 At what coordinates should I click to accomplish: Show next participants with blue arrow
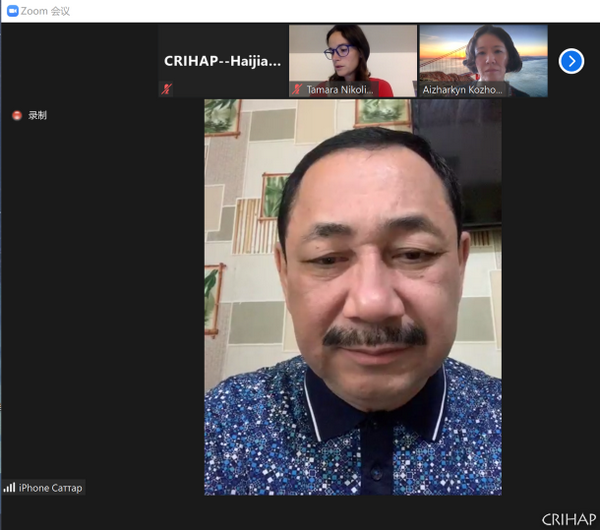pyautogui.click(x=571, y=61)
